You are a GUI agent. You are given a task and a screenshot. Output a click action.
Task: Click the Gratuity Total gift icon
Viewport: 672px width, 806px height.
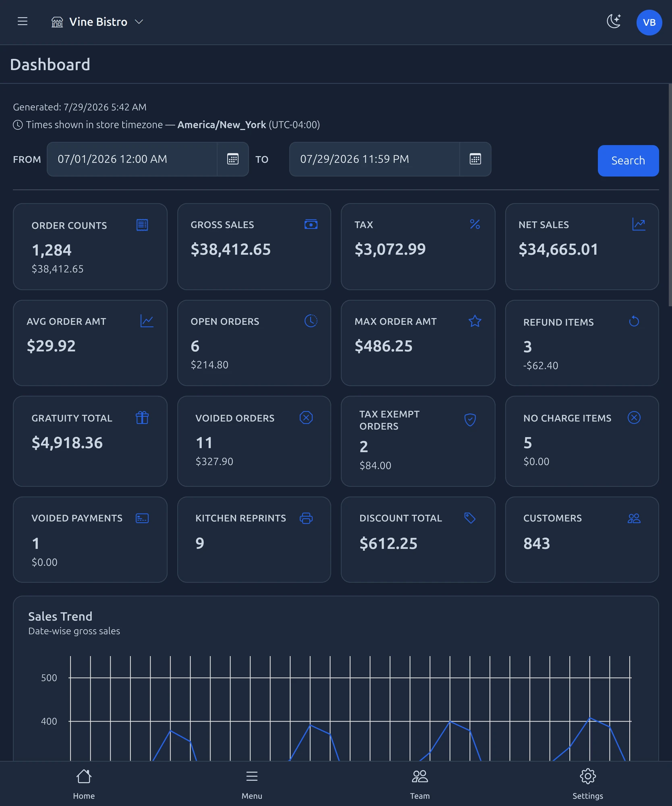[142, 418]
